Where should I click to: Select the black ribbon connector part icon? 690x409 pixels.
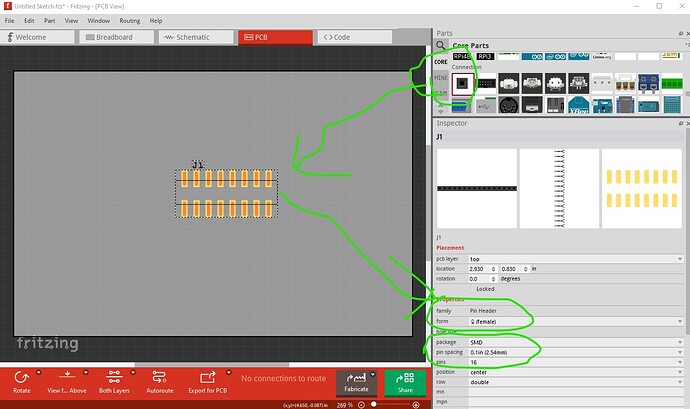486,84
